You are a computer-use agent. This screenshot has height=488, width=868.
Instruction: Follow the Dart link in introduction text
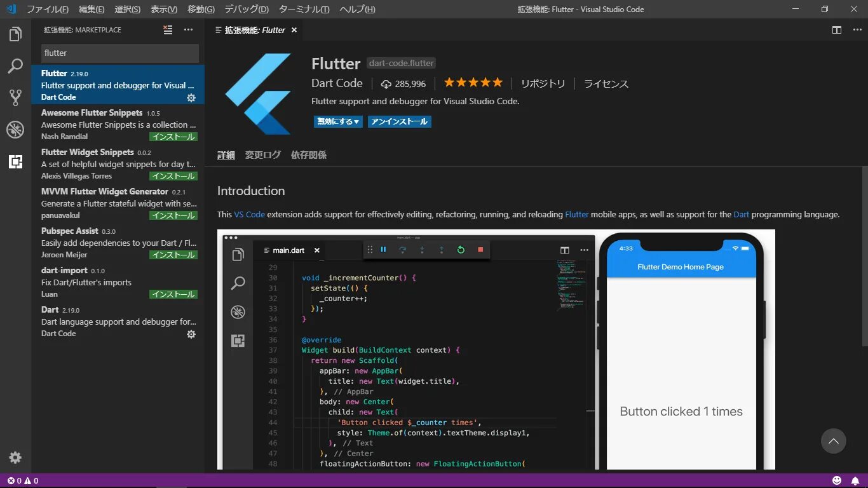(x=742, y=215)
